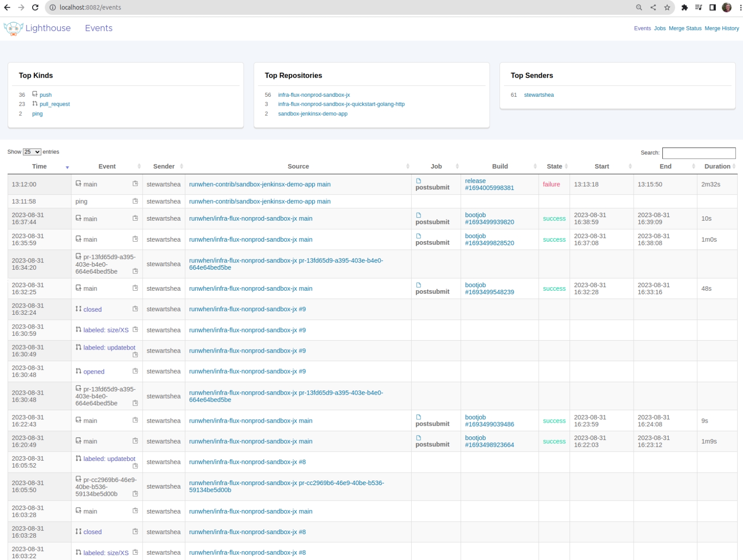Select the Events navigation item

pos(642,28)
